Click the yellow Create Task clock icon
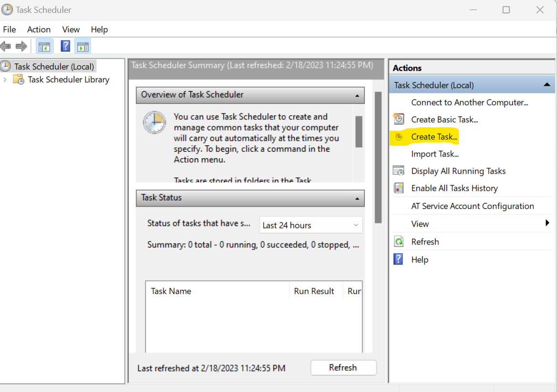 tap(399, 137)
